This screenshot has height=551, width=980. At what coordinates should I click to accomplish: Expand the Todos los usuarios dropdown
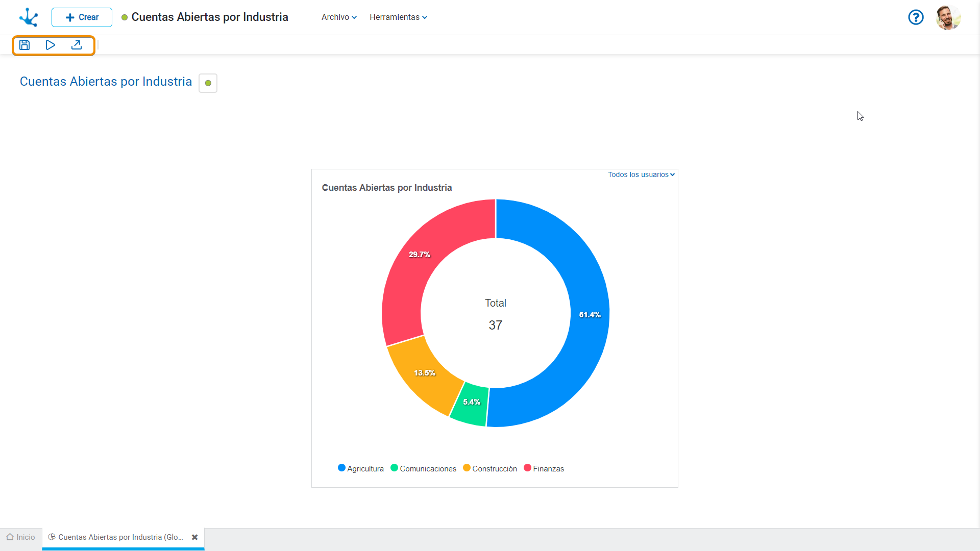pyautogui.click(x=641, y=174)
